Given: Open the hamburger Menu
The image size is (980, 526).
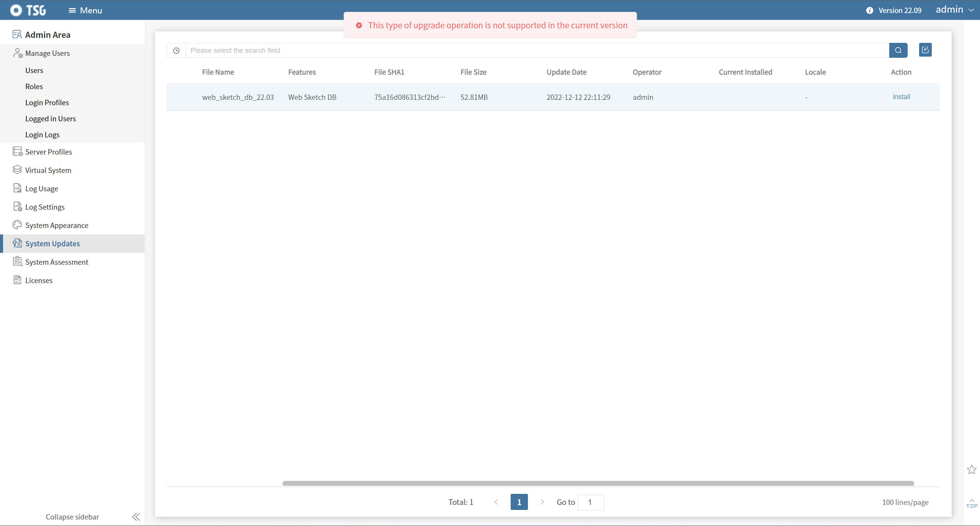Looking at the screenshot, I should pos(85,10).
